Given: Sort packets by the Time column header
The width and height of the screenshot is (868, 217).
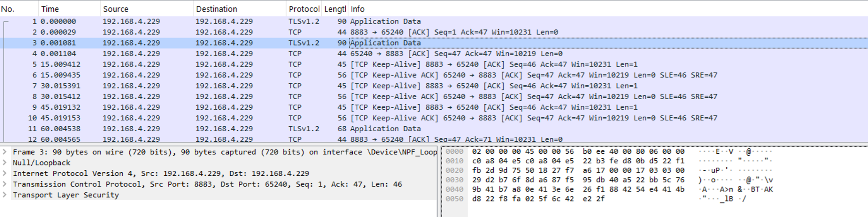Looking at the screenshot, I should click(x=69, y=9).
